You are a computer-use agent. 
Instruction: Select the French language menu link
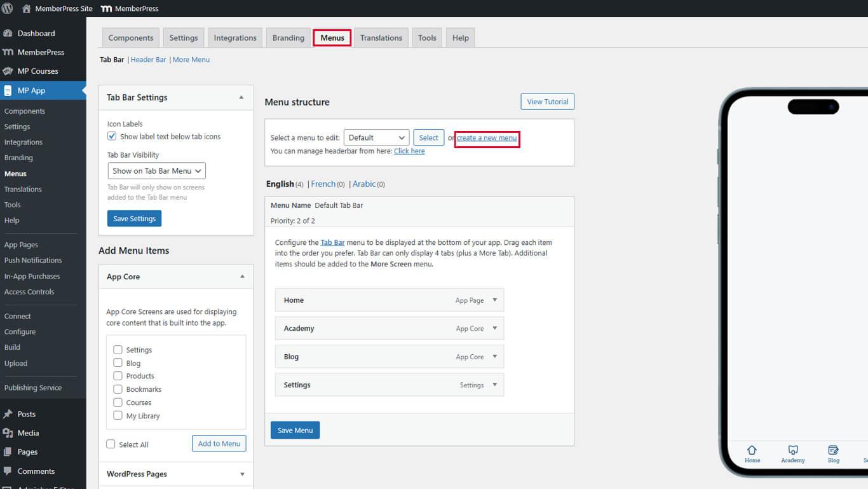click(323, 184)
